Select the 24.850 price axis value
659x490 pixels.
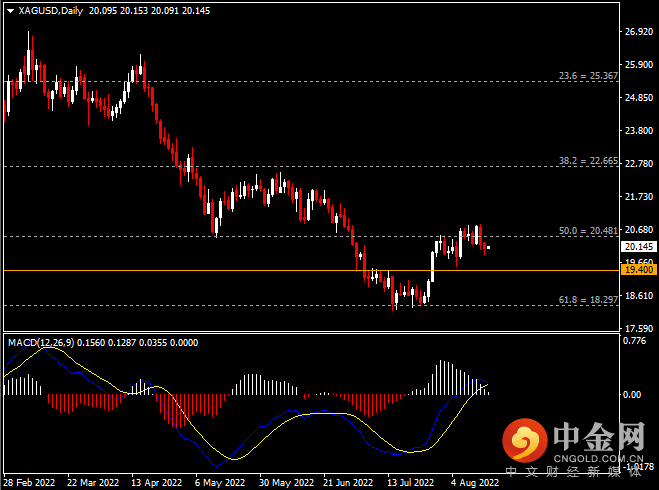(x=639, y=97)
